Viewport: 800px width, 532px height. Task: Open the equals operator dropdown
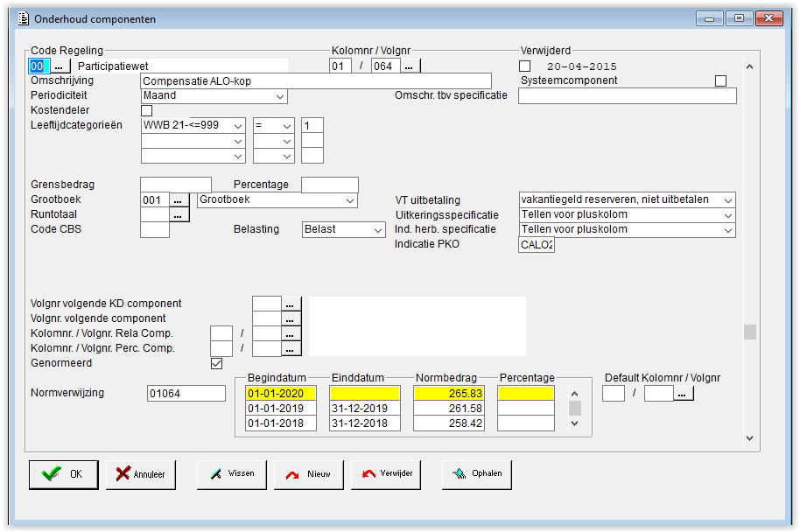point(274,125)
